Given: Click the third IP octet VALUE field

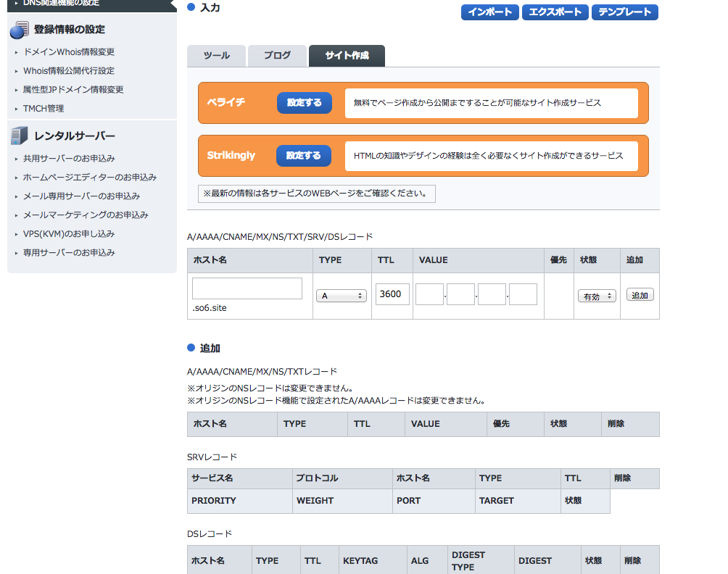Looking at the screenshot, I should pyautogui.click(x=492, y=294).
